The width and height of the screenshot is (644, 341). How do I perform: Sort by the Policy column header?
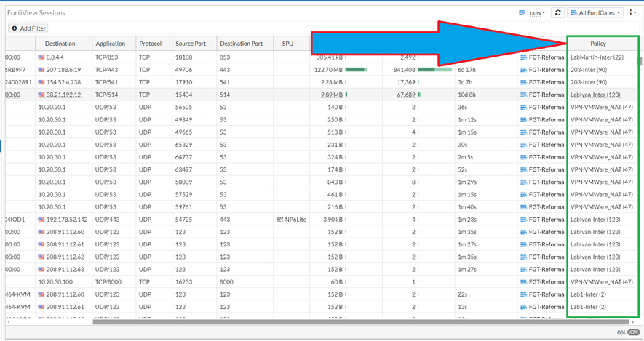tap(598, 44)
